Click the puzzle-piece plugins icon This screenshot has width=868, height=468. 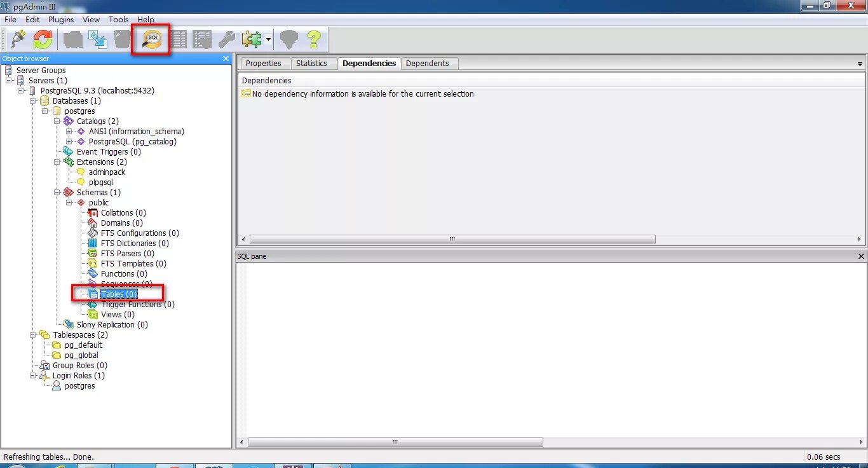coord(252,39)
